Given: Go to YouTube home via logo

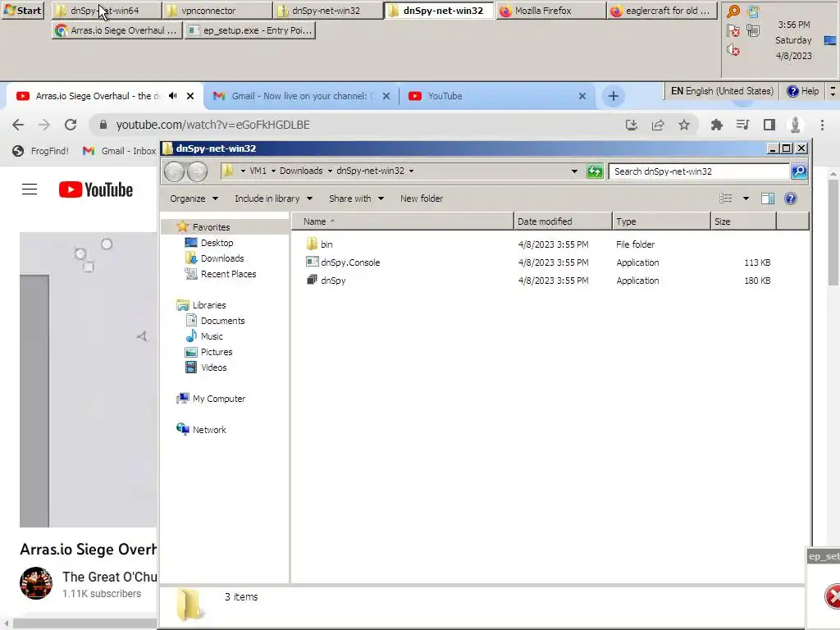Looking at the screenshot, I should click(96, 189).
